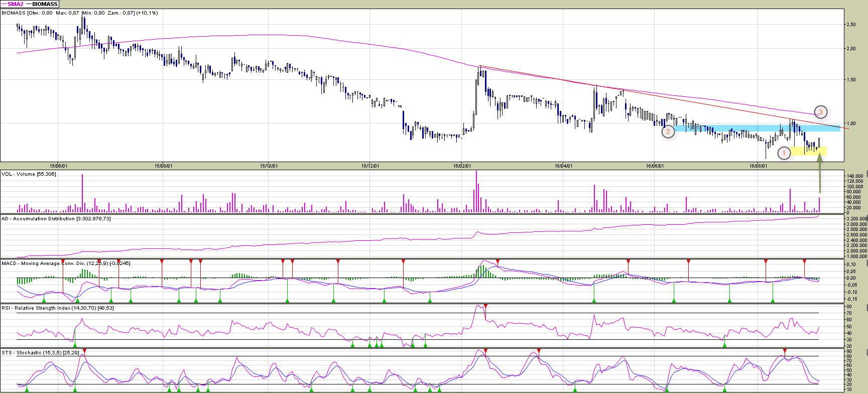Click the 15/06/01 date axis label
This screenshot has width=868, height=394.
58,166
